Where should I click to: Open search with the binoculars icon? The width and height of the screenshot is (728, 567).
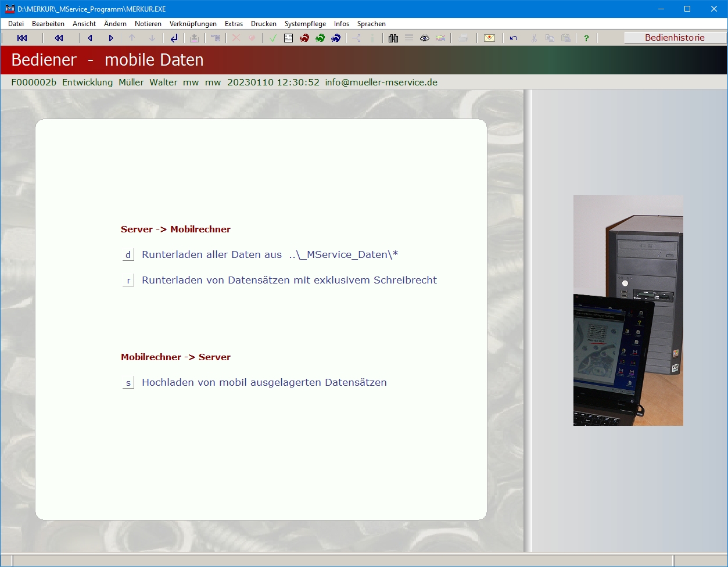click(x=393, y=38)
